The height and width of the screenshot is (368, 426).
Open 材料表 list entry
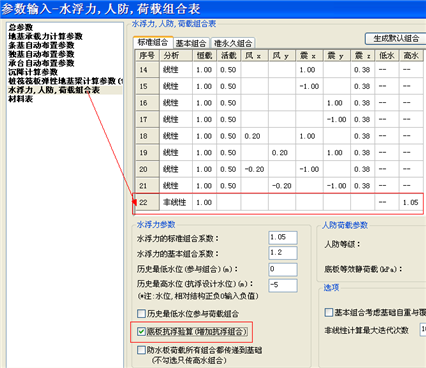click(x=20, y=99)
